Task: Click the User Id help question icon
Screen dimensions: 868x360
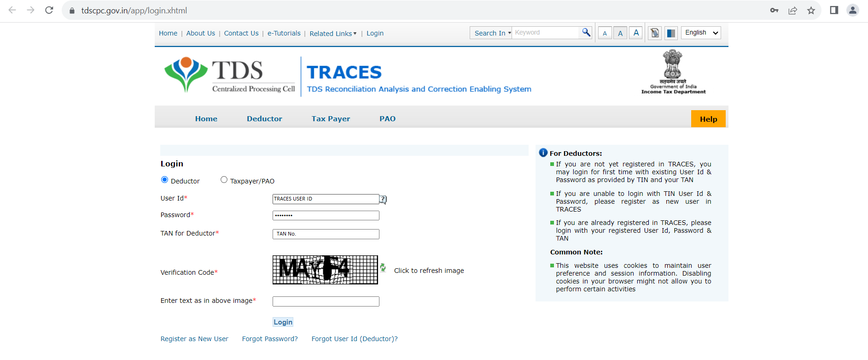Action: [x=383, y=199]
